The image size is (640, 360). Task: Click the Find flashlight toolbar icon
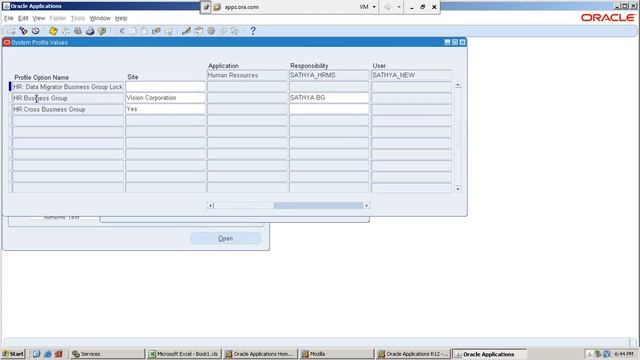pos(23,31)
